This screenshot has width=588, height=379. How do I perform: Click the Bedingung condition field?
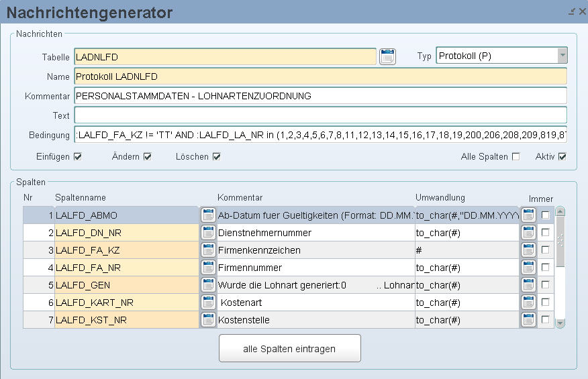click(x=320, y=135)
